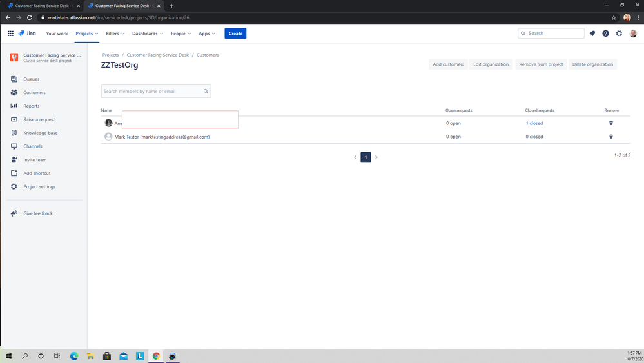Go back in browser history

[x=8, y=17]
